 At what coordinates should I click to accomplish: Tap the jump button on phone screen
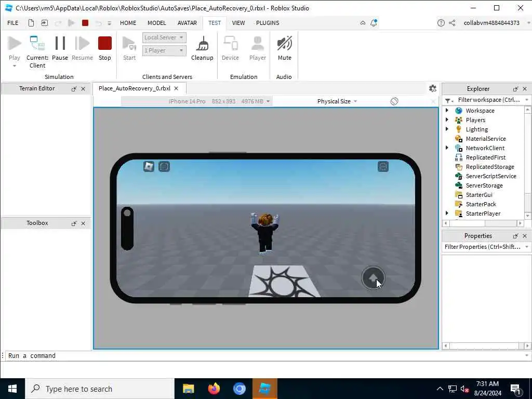[373, 278]
